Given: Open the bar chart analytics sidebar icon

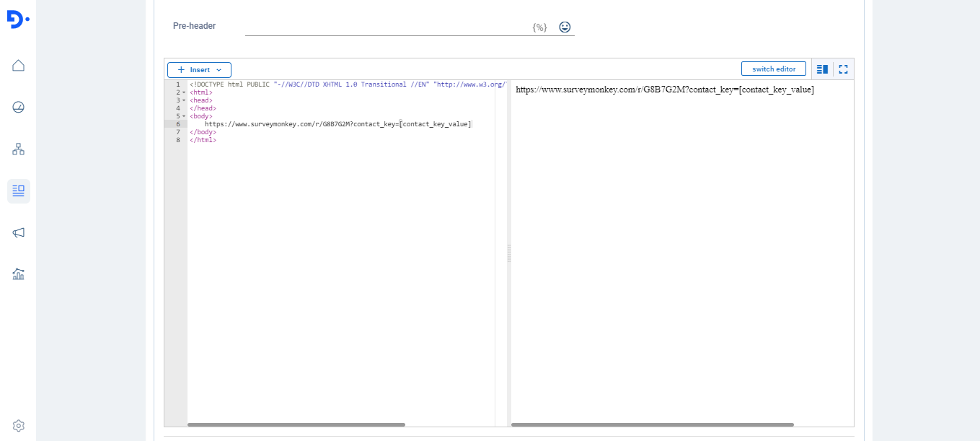Looking at the screenshot, I should tap(19, 274).
